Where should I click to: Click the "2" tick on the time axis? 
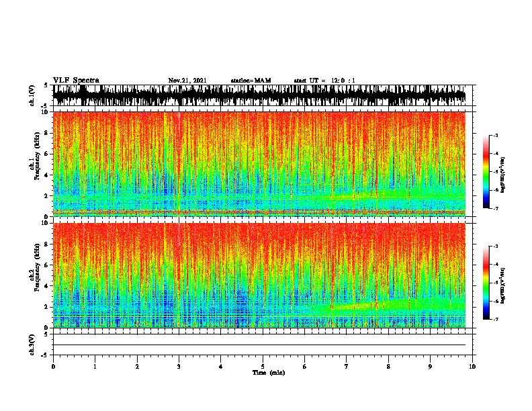(x=137, y=366)
